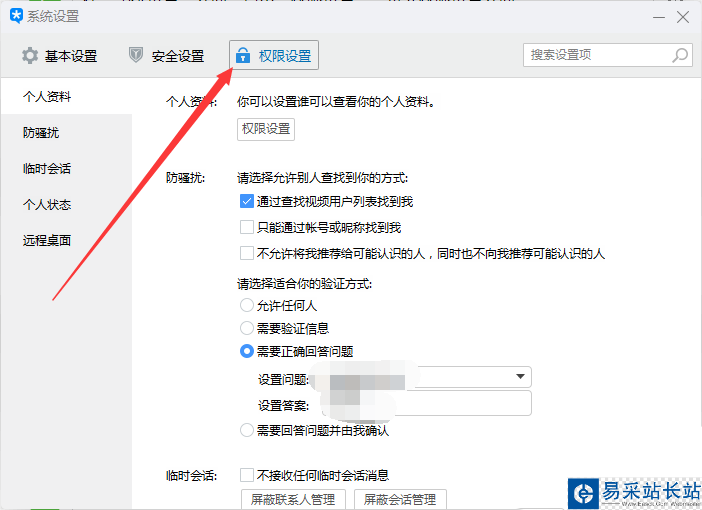Open 屏蔽联系人管理
Viewport: 702px width, 510px height.
click(x=293, y=499)
